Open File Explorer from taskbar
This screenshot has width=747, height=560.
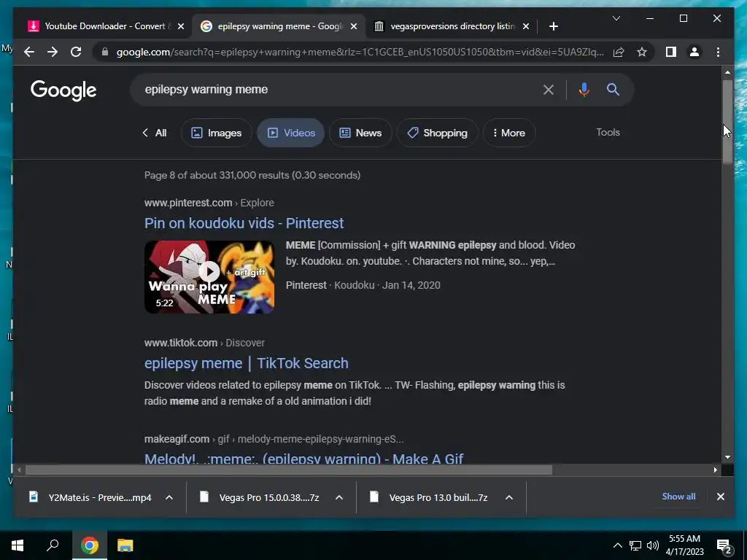(125, 545)
